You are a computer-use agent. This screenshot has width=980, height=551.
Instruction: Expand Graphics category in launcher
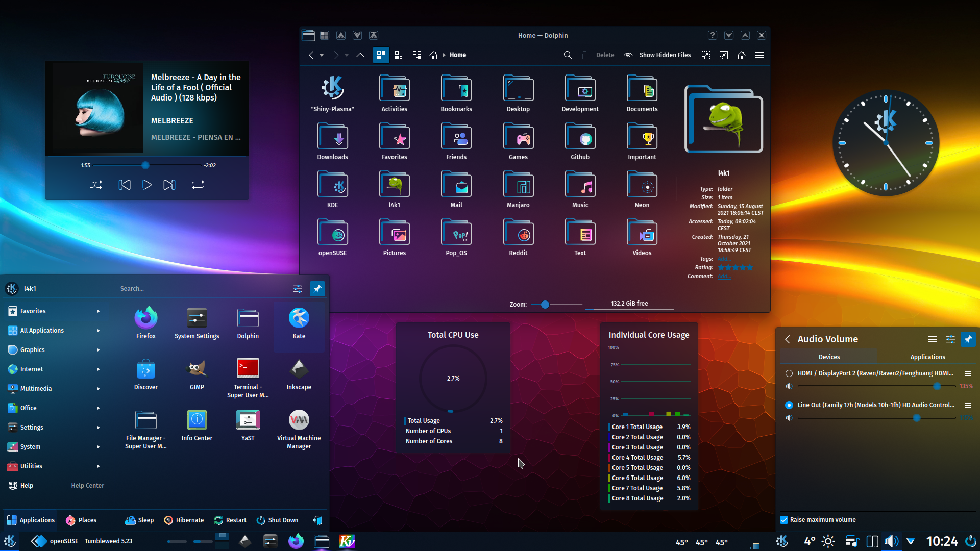pyautogui.click(x=55, y=350)
